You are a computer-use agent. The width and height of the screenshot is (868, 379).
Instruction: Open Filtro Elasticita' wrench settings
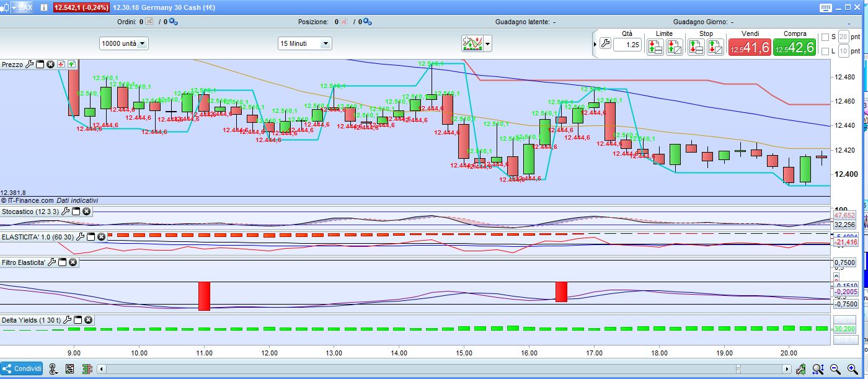pyautogui.click(x=51, y=262)
